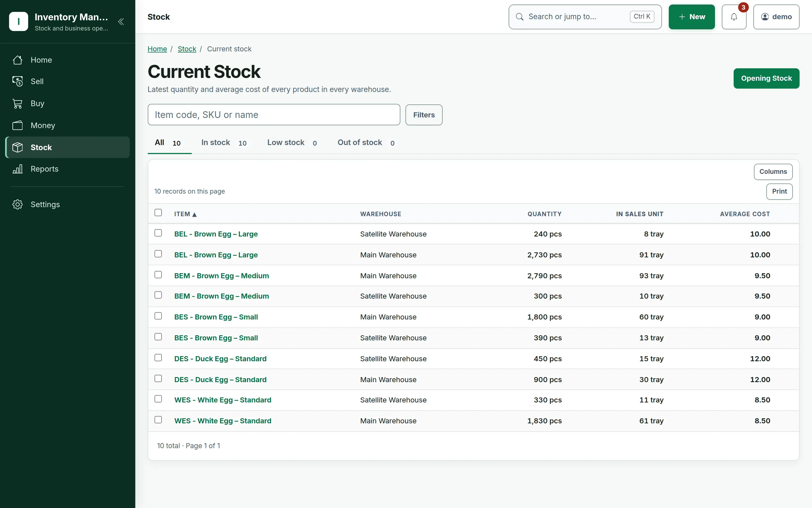Open the green New button menu
Screen dimensions: 812x508
coord(692,17)
